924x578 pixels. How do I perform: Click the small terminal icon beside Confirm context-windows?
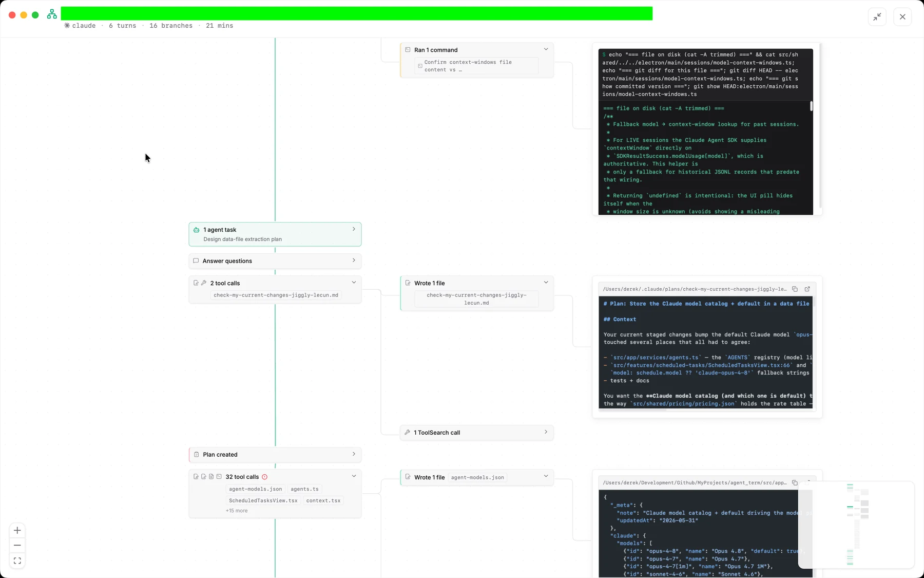[x=420, y=66]
